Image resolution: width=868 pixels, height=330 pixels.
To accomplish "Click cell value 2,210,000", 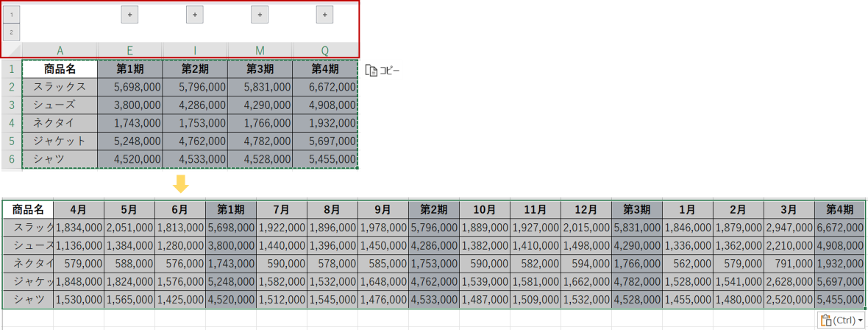I will click(789, 246).
